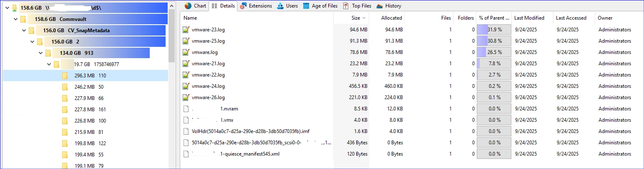Click the vmware-21.log file icon
The height and width of the screenshot is (169, 644).
(x=186, y=64)
